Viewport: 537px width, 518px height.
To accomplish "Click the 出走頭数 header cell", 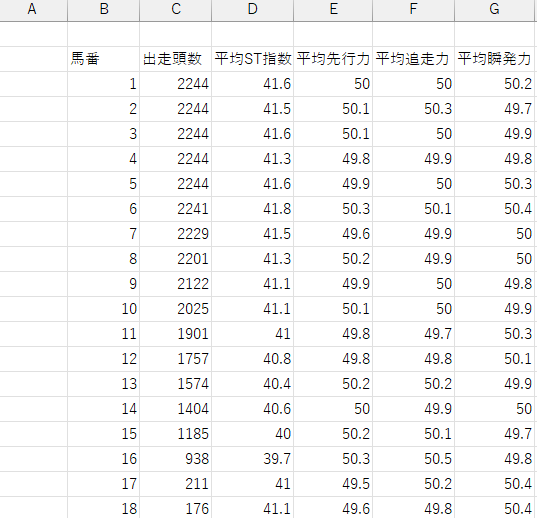I will 175,59.
